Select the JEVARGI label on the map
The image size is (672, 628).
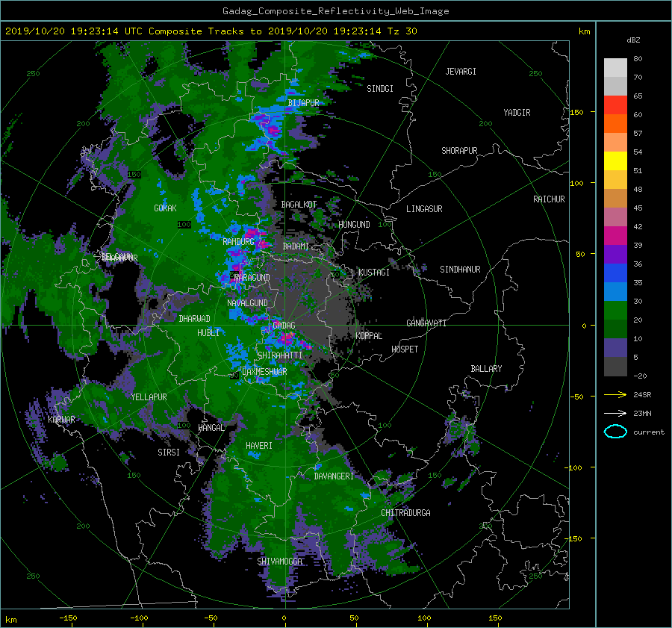coord(461,72)
